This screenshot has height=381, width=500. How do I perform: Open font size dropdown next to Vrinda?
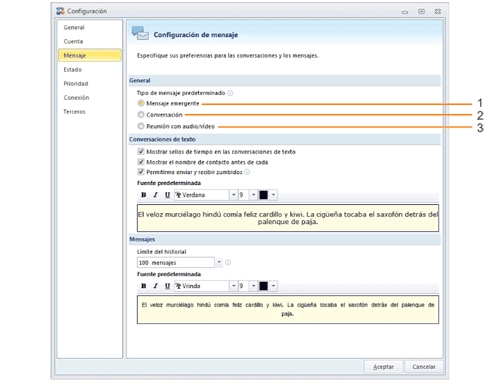tap(253, 286)
